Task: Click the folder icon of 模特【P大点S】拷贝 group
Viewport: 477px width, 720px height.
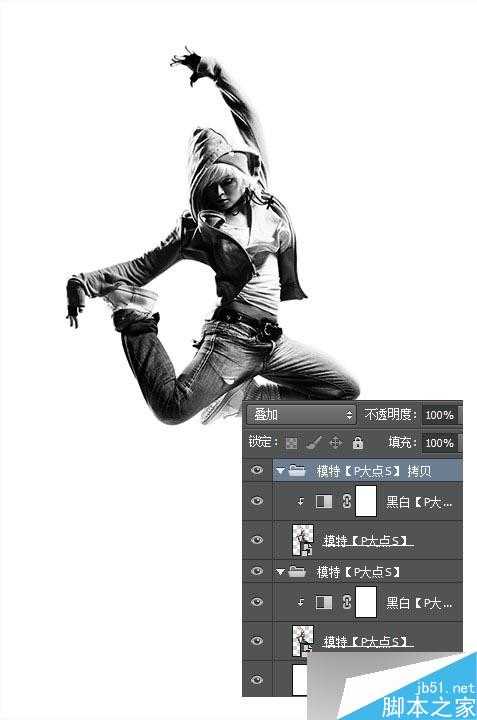Action: [x=297, y=471]
